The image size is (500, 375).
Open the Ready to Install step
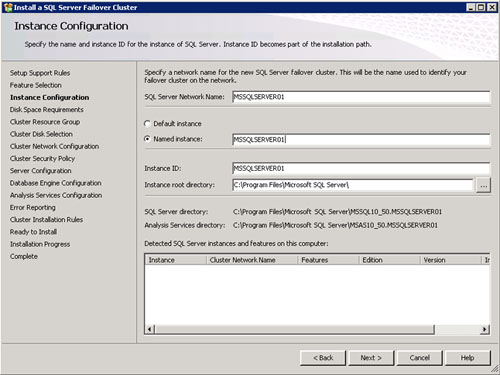(33, 232)
